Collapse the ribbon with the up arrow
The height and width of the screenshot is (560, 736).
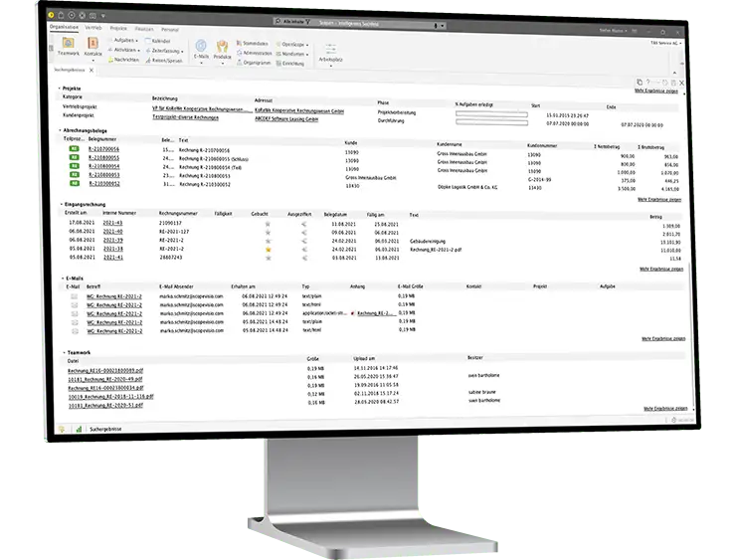675,73
